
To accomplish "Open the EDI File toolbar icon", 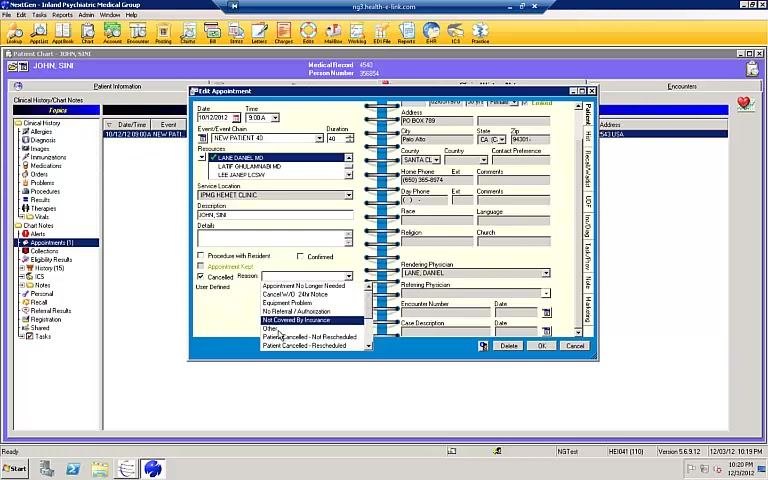I will (382, 33).
